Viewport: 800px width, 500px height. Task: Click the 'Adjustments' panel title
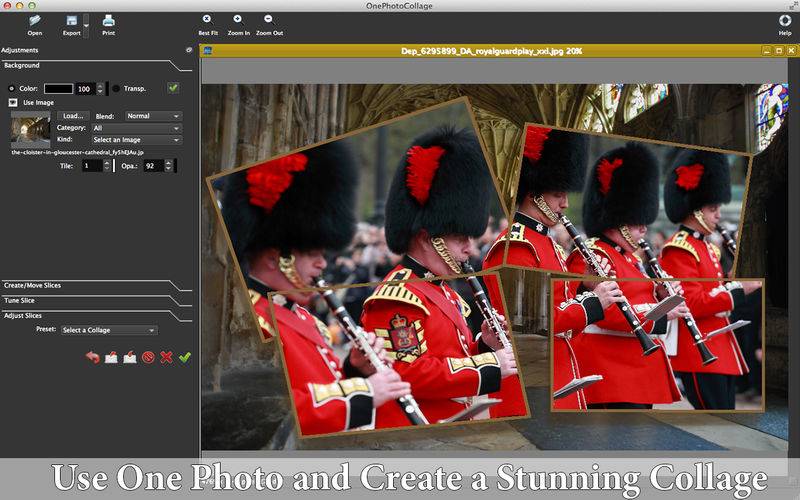click(x=19, y=50)
